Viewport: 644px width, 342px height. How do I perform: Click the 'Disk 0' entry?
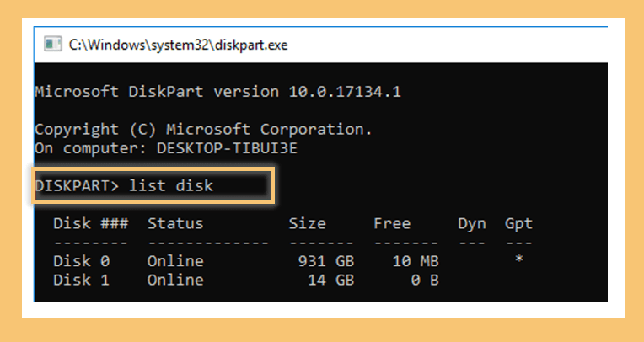[81, 260]
